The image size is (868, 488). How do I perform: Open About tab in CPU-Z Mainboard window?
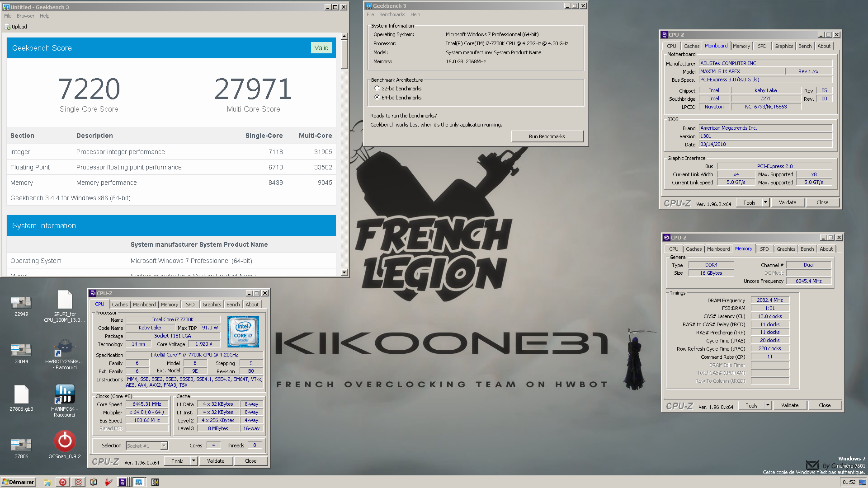coord(824,46)
